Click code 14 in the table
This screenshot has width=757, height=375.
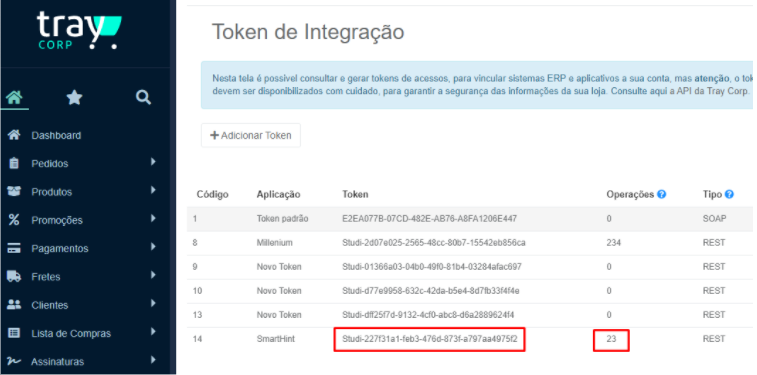pos(197,339)
